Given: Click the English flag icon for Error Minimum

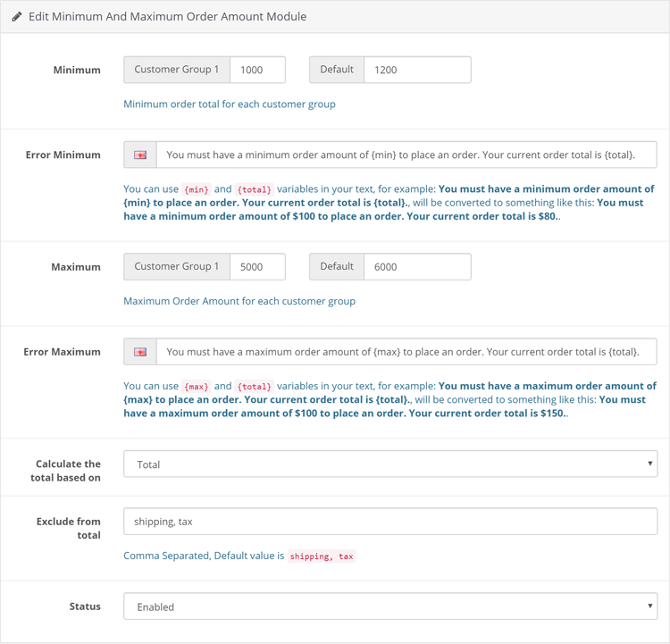Looking at the screenshot, I should point(140,155).
